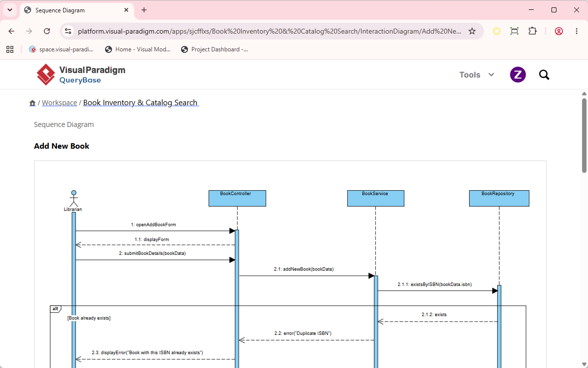This screenshot has width=588, height=368.
Task: Open the browser profile icon
Action: (559, 31)
